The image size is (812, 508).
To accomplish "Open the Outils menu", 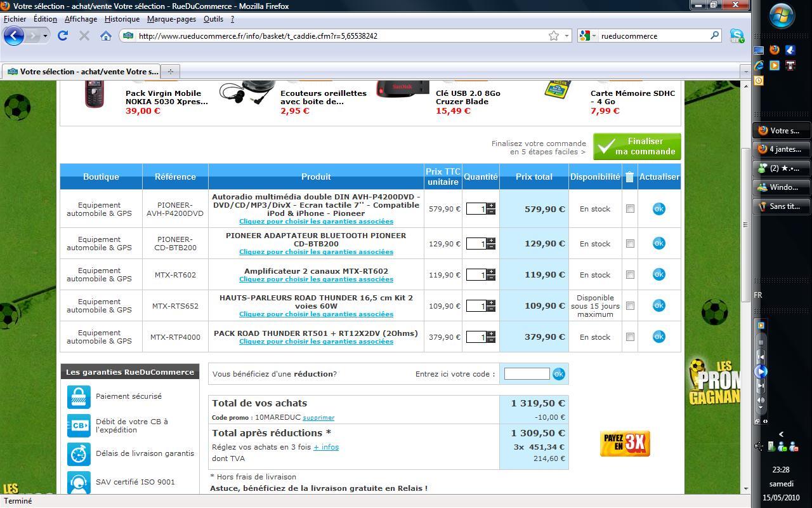I will coord(213,19).
